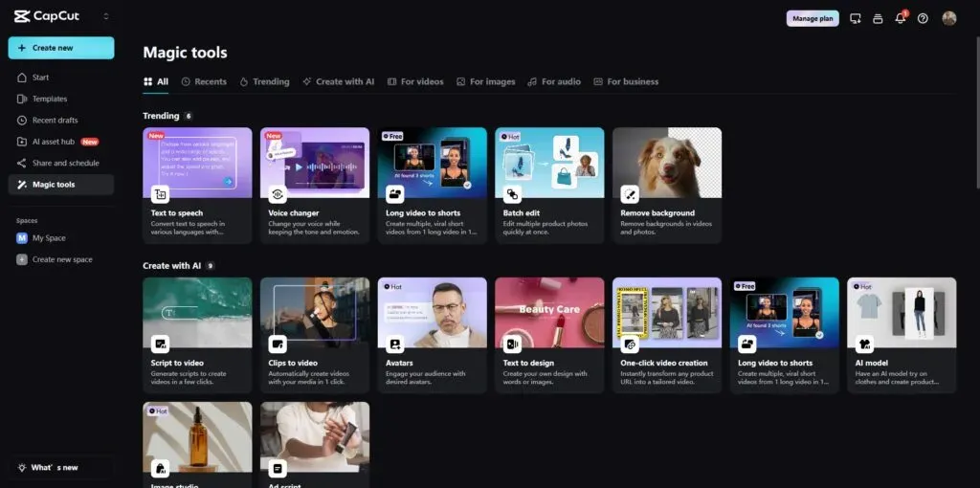Open the layers/stack icon in top bar
Screen dimensions: 980x488
click(x=878, y=19)
